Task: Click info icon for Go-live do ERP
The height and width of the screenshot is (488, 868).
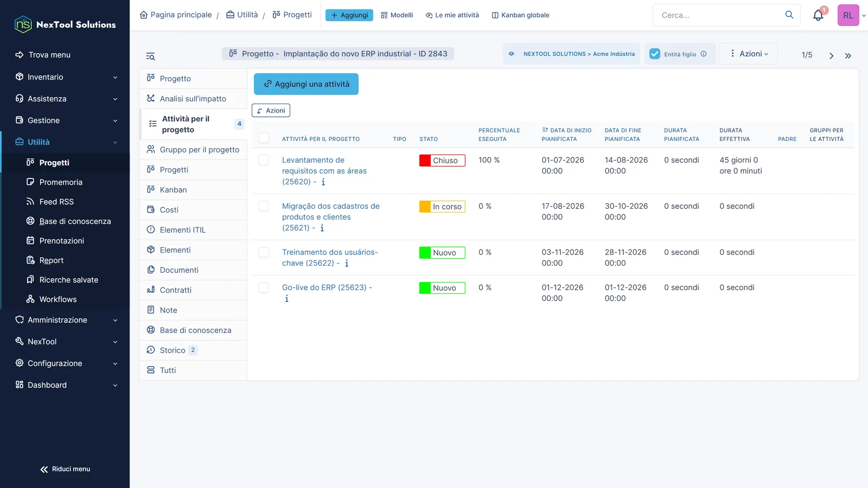Action: [286, 299]
